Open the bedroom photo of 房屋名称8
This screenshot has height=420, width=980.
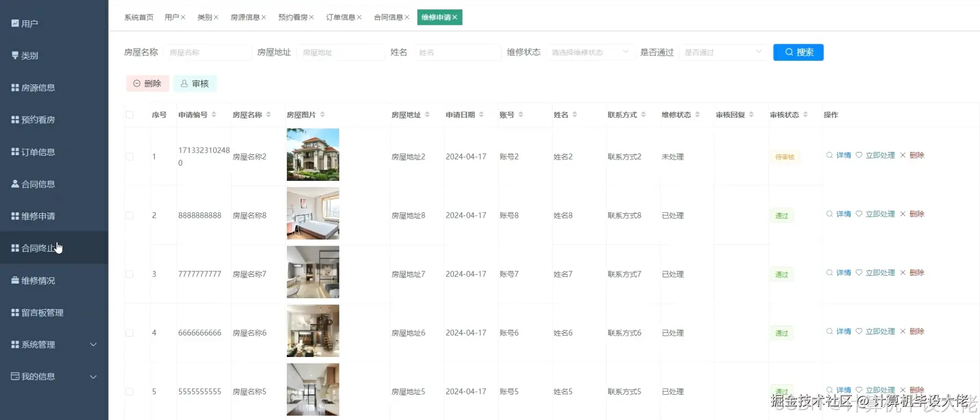[x=313, y=213]
